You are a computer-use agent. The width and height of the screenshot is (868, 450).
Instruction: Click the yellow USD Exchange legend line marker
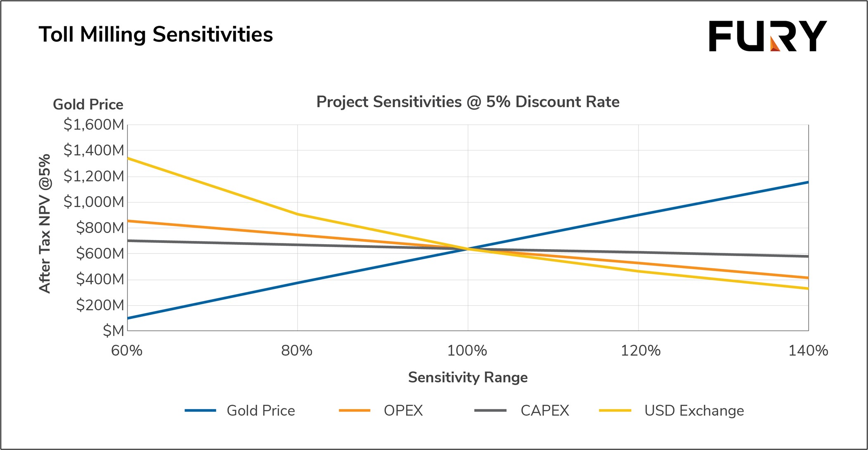pyautogui.click(x=615, y=410)
